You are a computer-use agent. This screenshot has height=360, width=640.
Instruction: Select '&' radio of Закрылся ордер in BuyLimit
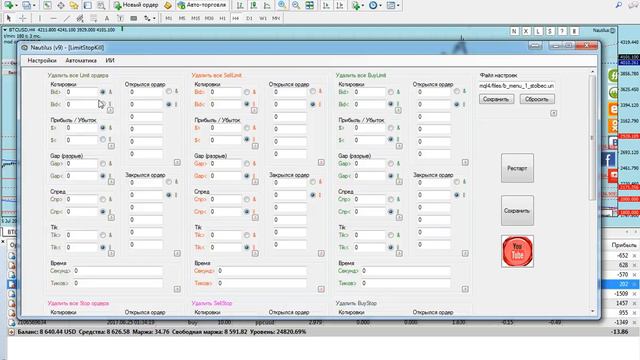pyautogui.click(x=457, y=182)
